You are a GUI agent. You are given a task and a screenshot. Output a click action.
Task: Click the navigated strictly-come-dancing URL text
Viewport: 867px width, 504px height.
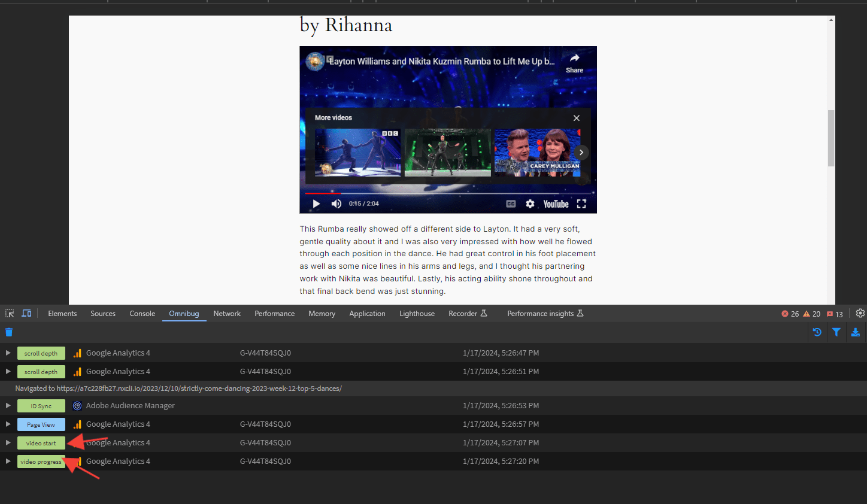[x=199, y=388]
